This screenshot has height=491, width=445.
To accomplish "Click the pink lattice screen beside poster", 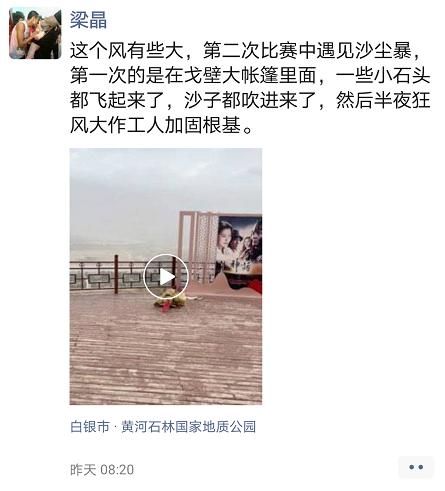I will click(199, 247).
